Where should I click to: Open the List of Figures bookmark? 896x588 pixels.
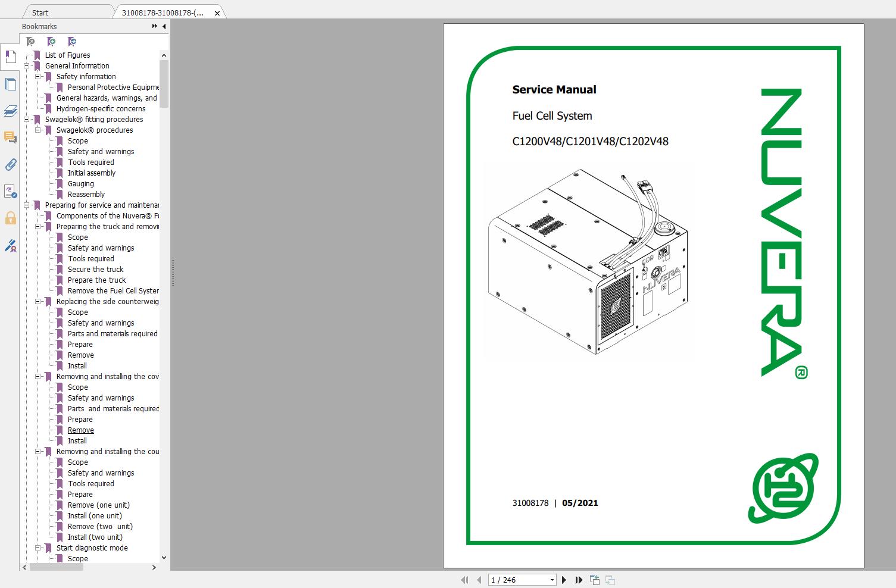[67, 55]
